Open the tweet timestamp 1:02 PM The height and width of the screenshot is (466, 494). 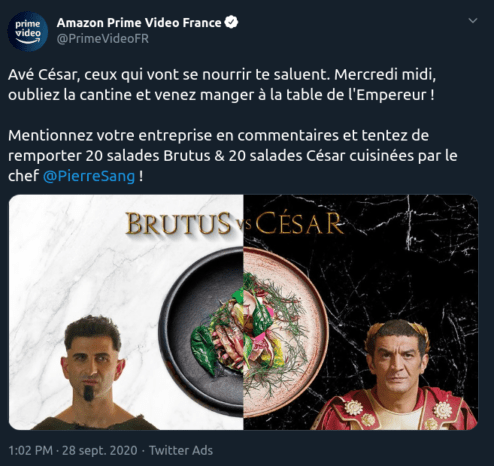point(30,450)
